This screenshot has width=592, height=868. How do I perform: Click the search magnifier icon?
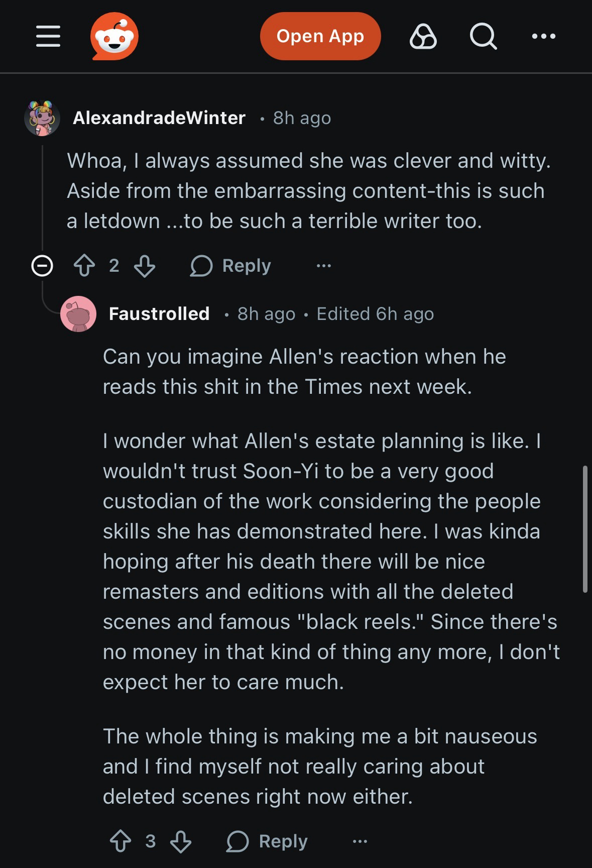pos(483,37)
